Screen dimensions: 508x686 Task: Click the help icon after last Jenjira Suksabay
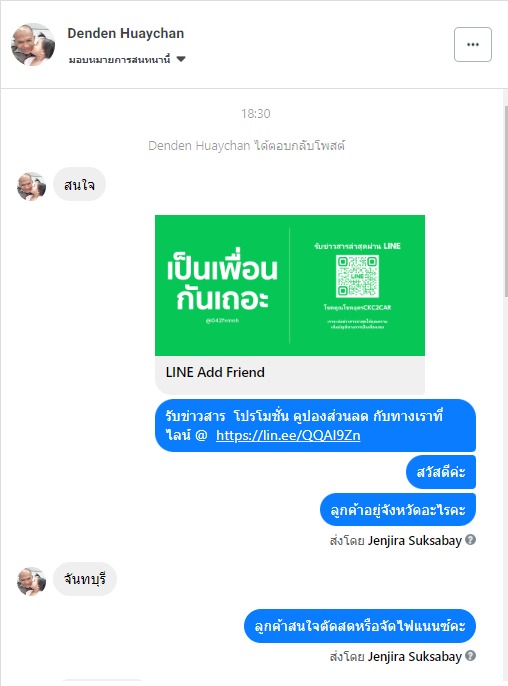point(470,656)
